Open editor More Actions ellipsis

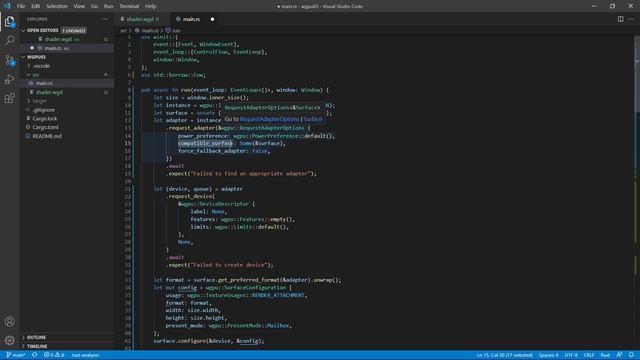point(631,19)
